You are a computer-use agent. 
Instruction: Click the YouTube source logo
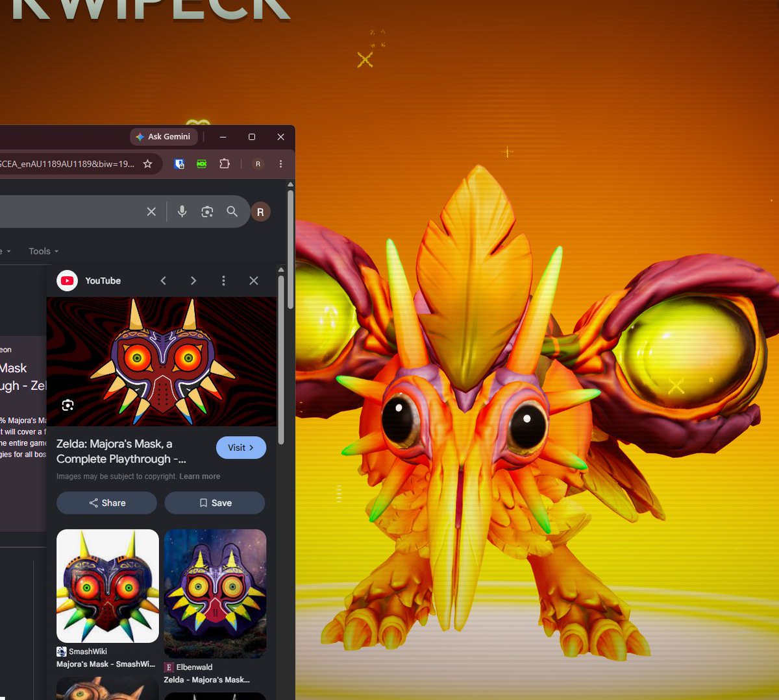click(67, 280)
